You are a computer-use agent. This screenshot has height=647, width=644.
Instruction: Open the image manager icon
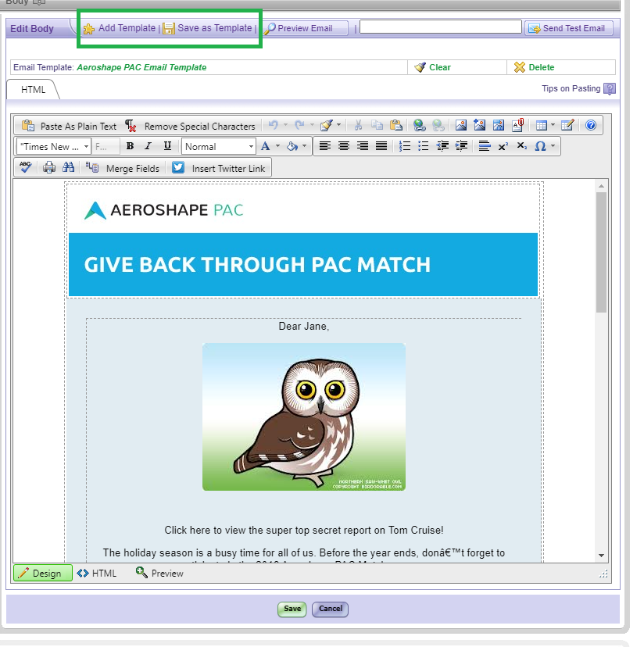coord(460,125)
